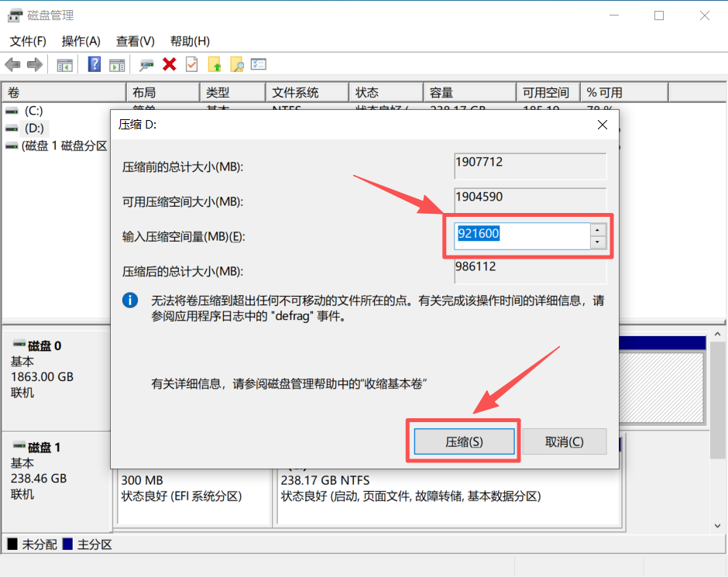Viewport: 728px width, 577px height.
Task: Select volume (C:) in the volume list
Action: (x=35, y=111)
